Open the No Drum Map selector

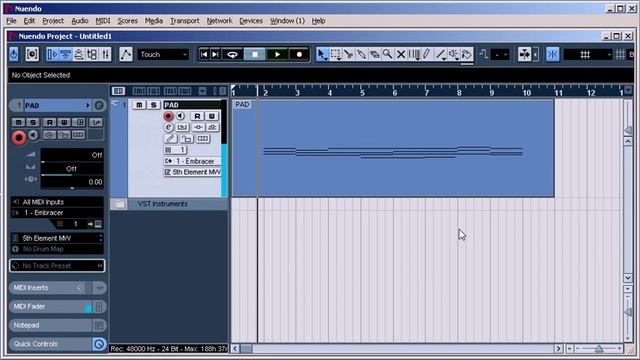click(57, 249)
